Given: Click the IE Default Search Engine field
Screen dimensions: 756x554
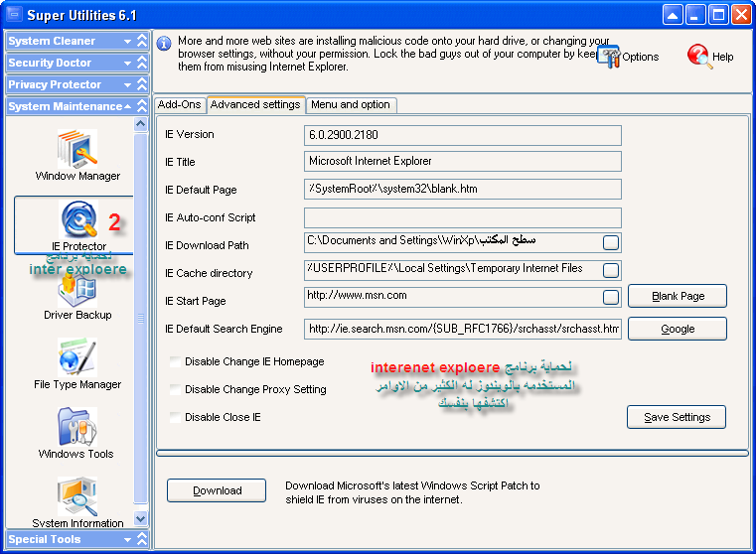Looking at the screenshot, I should tap(462, 329).
